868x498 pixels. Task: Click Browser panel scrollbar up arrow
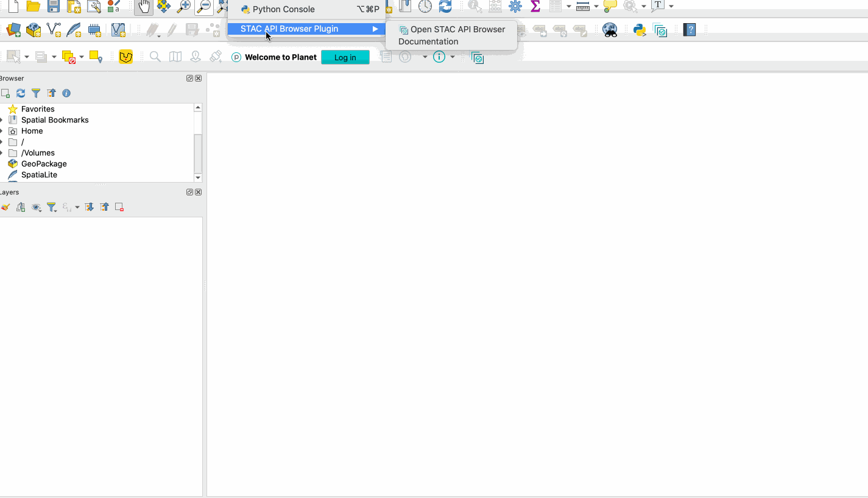coord(198,107)
